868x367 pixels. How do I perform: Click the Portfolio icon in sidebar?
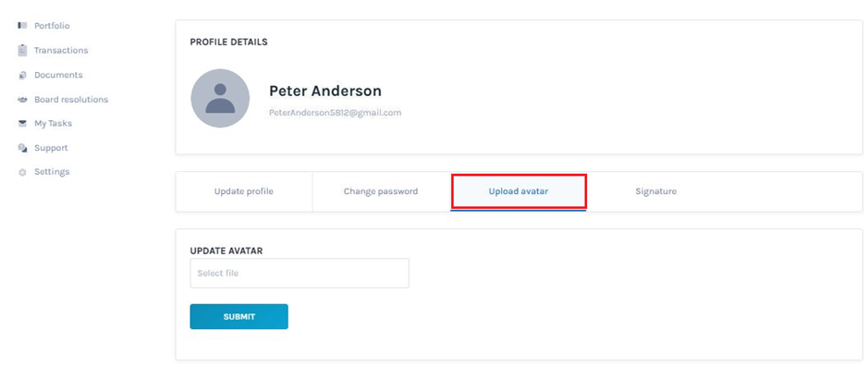(23, 26)
